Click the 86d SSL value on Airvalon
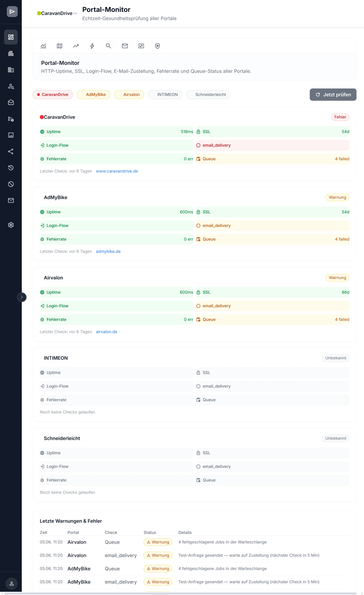The width and height of the screenshot is (364, 595). tap(345, 292)
